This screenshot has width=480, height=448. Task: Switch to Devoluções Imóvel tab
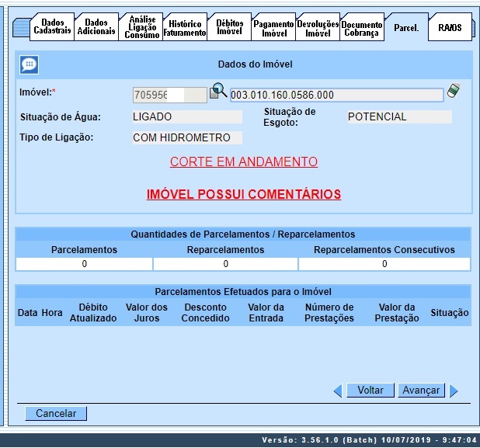coord(318,28)
